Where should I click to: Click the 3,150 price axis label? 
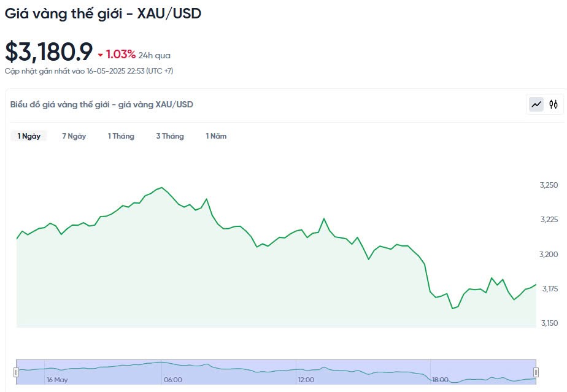(x=549, y=323)
